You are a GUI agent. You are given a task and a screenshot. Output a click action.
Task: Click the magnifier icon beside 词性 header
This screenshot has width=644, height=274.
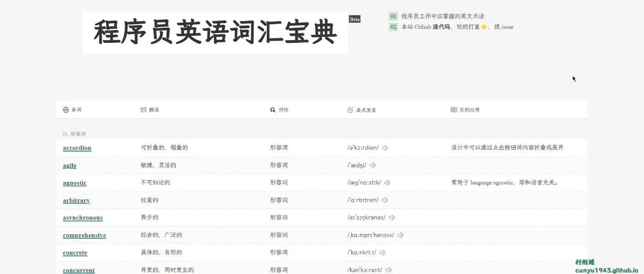click(273, 110)
